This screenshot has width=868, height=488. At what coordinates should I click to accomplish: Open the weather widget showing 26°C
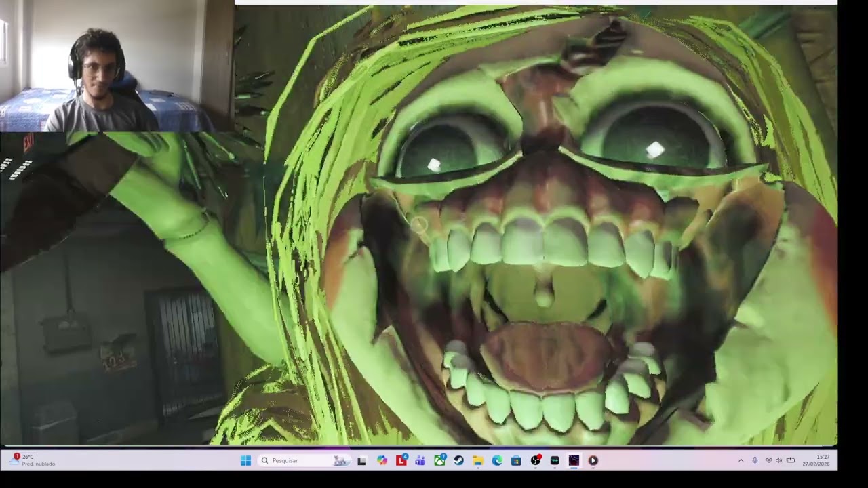[x=34, y=460]
